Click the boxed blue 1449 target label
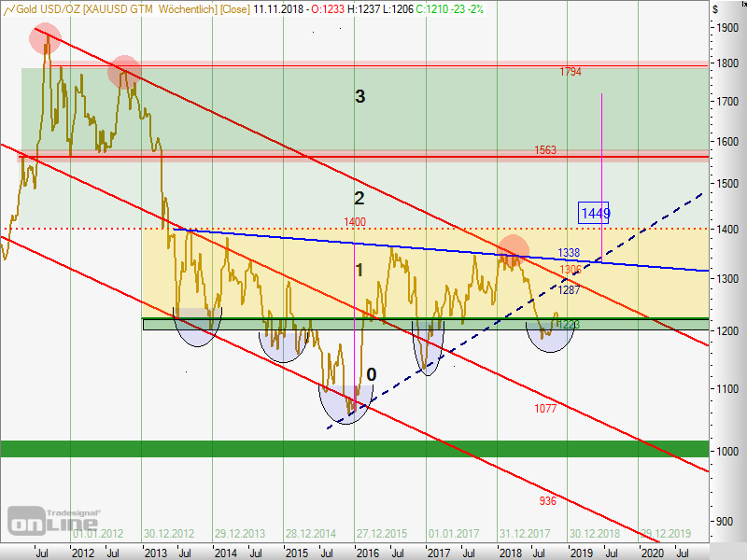Screen dimensions: 747x560 (x=594, y=213)
